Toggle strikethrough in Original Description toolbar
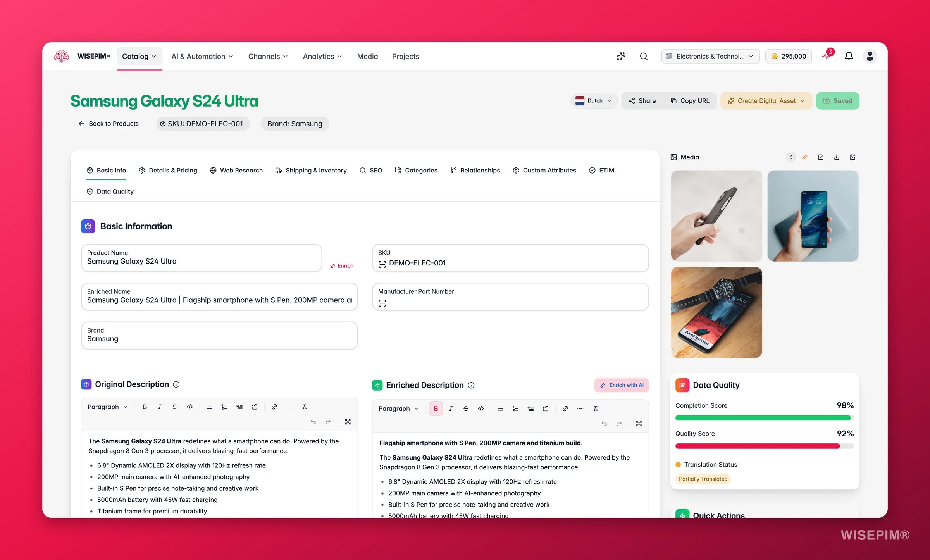 pyautogui.click(x=175, y=407)
